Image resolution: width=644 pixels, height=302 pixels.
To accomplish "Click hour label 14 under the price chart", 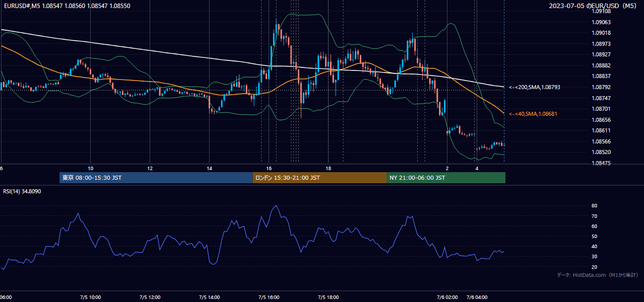I will (209, 168).
